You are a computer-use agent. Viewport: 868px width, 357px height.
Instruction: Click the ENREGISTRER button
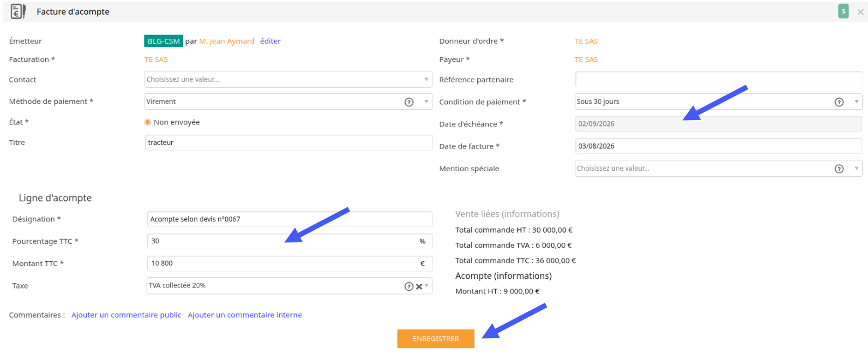(436, 339)
